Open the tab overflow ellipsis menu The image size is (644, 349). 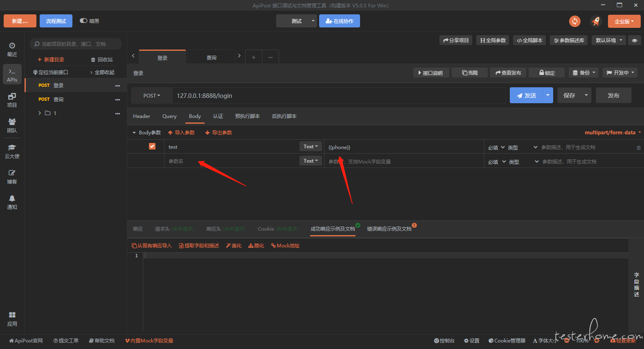270,57
